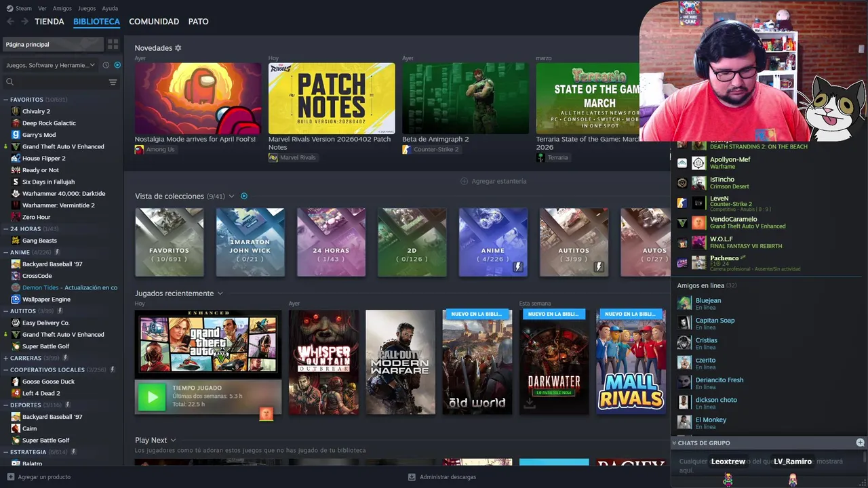Open the PATO profile tab

pyautogui.click(x=198, y=22)
